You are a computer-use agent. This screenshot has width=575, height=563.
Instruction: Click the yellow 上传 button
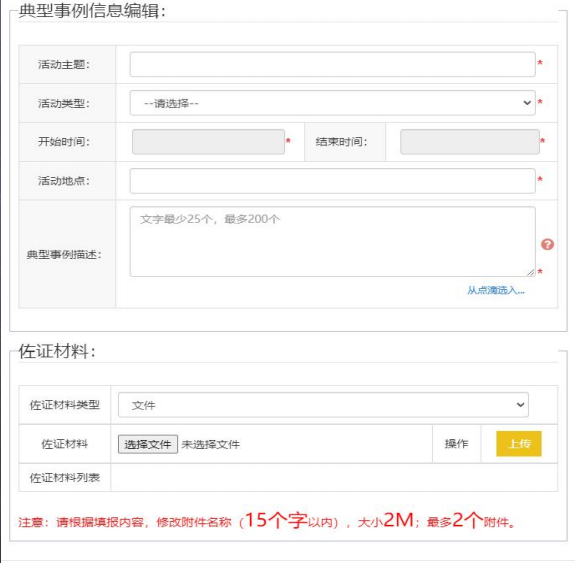pyautogui.click(x=519, y=444)
